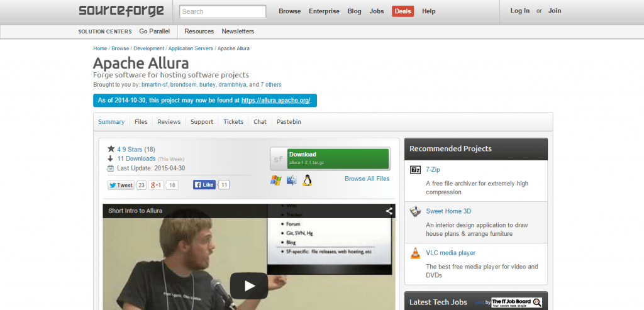Viewport: 644px width, 310px height.
Task: Open the Help menu item
Action: [x=428, y=11]
